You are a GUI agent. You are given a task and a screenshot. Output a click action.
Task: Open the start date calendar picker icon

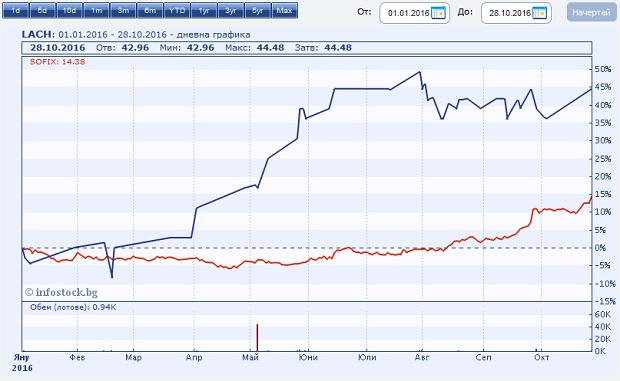(x=438, y=13)
